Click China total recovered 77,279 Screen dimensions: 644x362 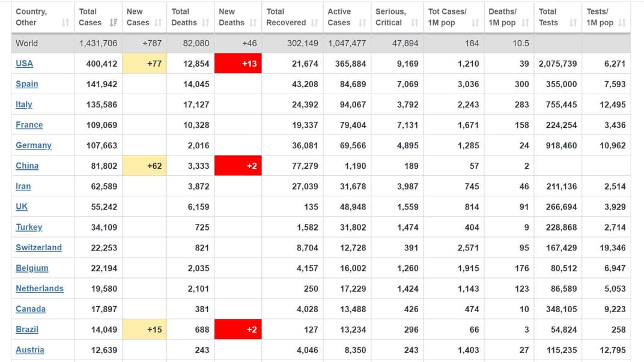click(x=305, y=166)
